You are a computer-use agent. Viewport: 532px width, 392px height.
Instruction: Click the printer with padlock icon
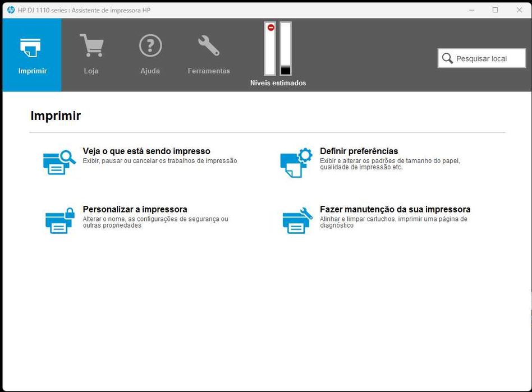(x=59, y=220)
